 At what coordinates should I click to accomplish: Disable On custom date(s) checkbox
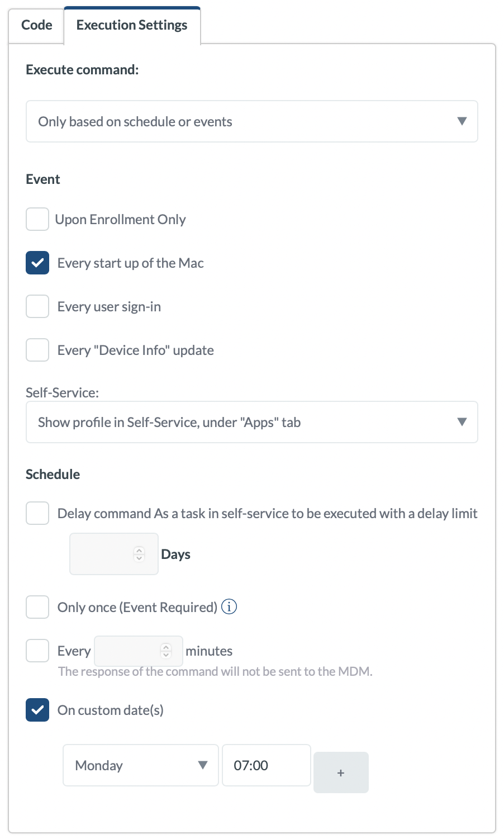pos(37,710)
